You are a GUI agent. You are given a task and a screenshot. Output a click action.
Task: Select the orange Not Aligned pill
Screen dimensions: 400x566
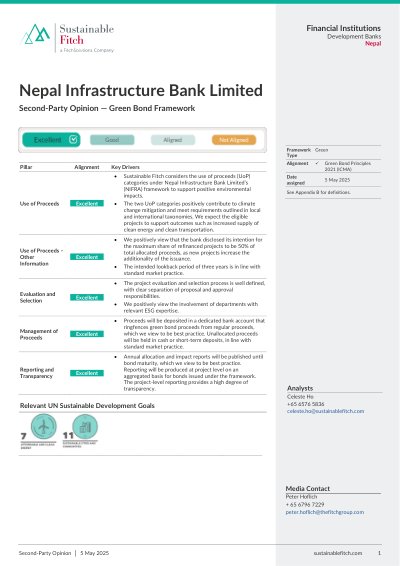point(234,140)
